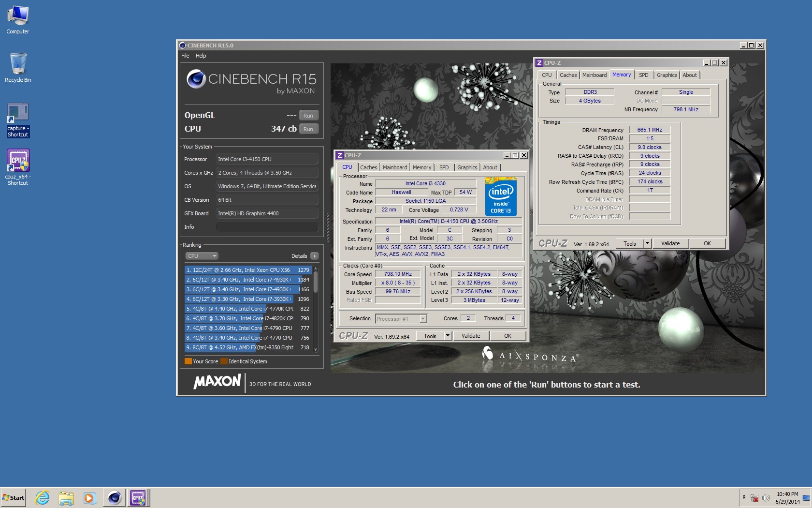Image resolution: width=812 pixels, height=508 pixels.
Task: Click ranking list scroll down arrow
Action: click(316, 350)
